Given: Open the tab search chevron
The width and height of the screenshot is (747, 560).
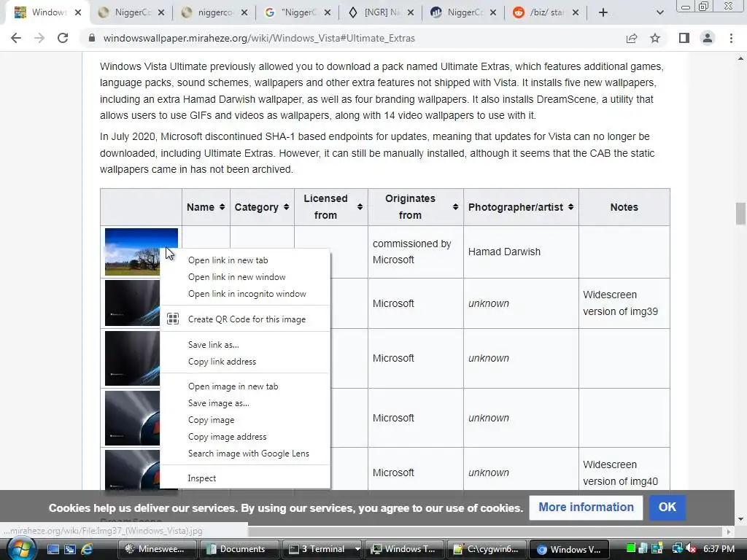Looking at the screenshot, I should 659,13.
